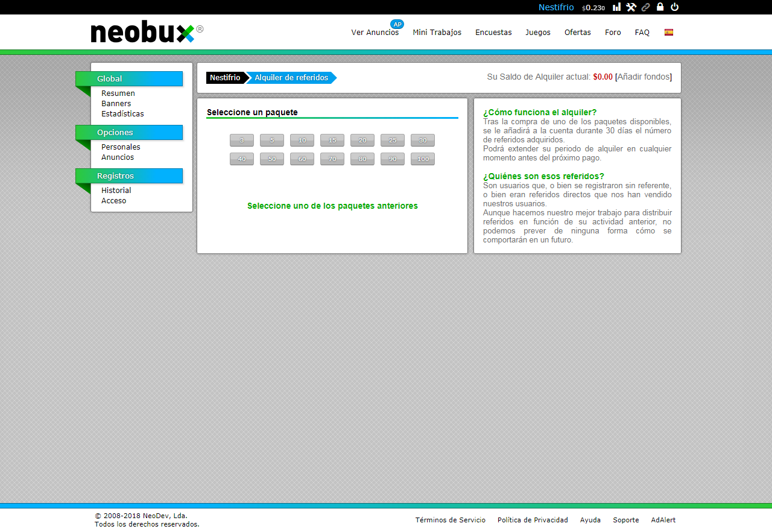Open Historial in the sidebar
The height and width of the screenshot is (532, 772).
[x=116, y=191]
